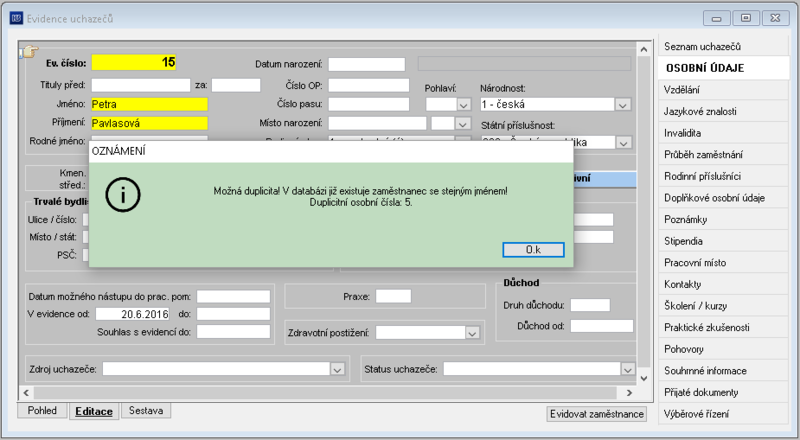This screenshot has width=800, height=440.
Task: Click scroll down arrow of form
Action: tap(644, 378)
